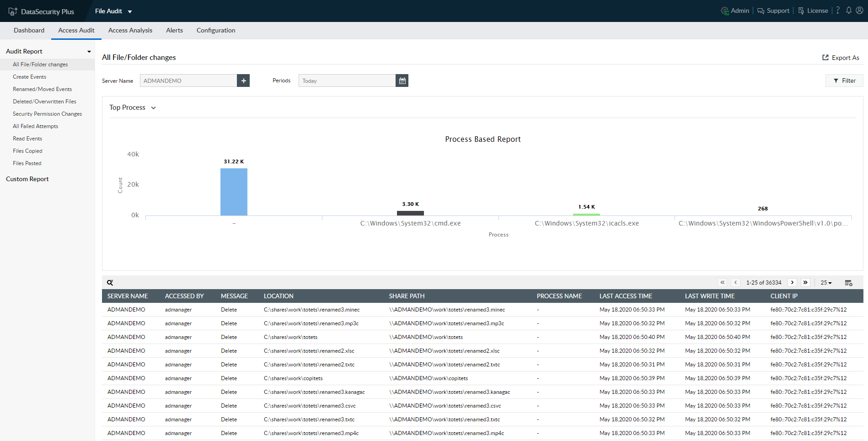The height and width of the screenshot is (441, 868).
Task: Click the table search magnifier icon
Action: (x=110, y=283)
